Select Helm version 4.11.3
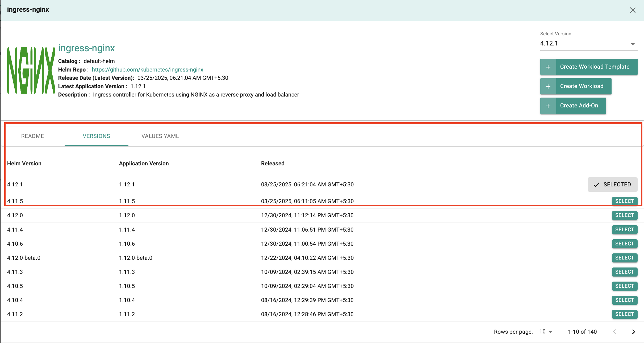The height and width of the screenshot is (343, 644). [x=625, y=272]
